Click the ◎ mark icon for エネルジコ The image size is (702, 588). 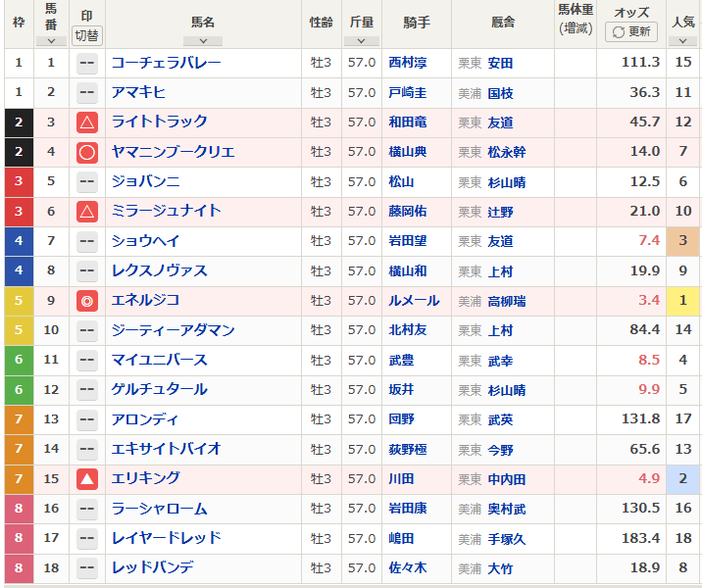(86, 301)
